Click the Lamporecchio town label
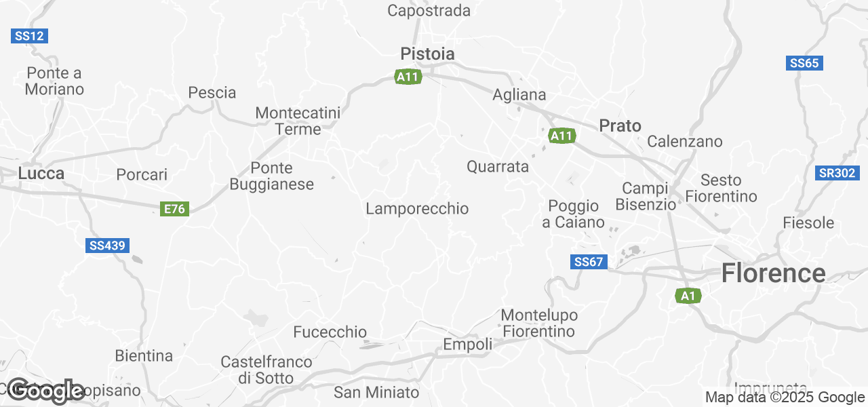 pos(417,209)
